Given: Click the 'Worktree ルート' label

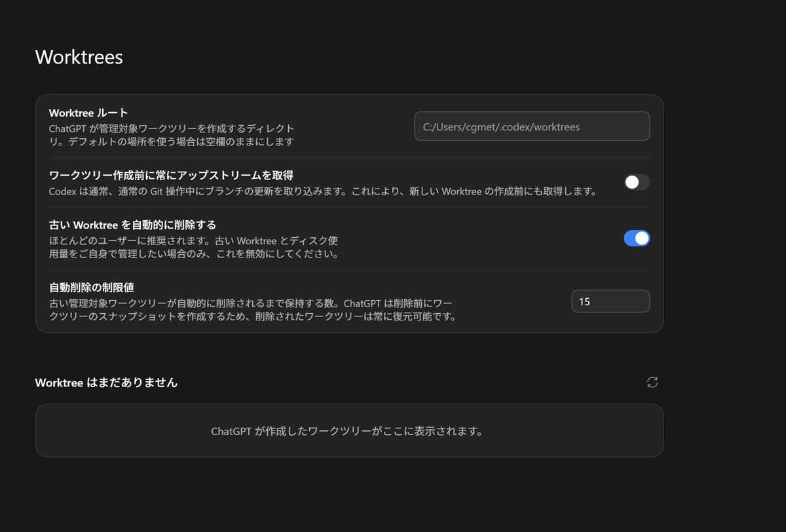Looking at the screenshot, I should (x=88, y=113).
